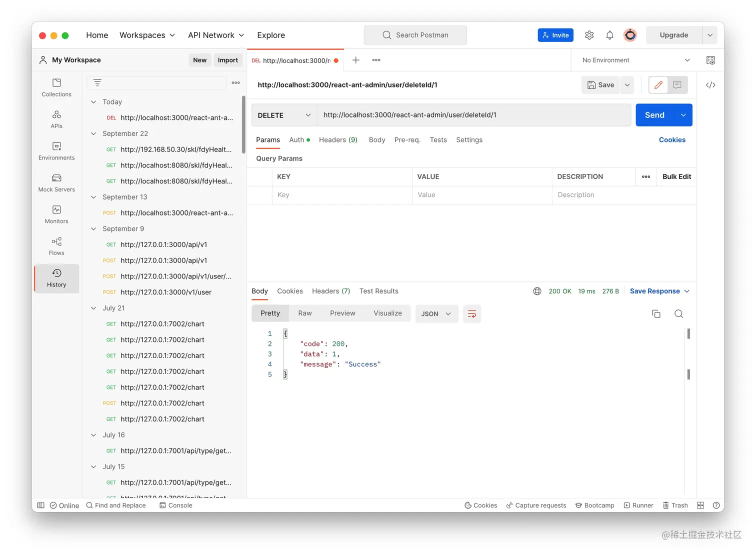Copy the response body
The image size is (756, 554).
[x=656, y=313]
